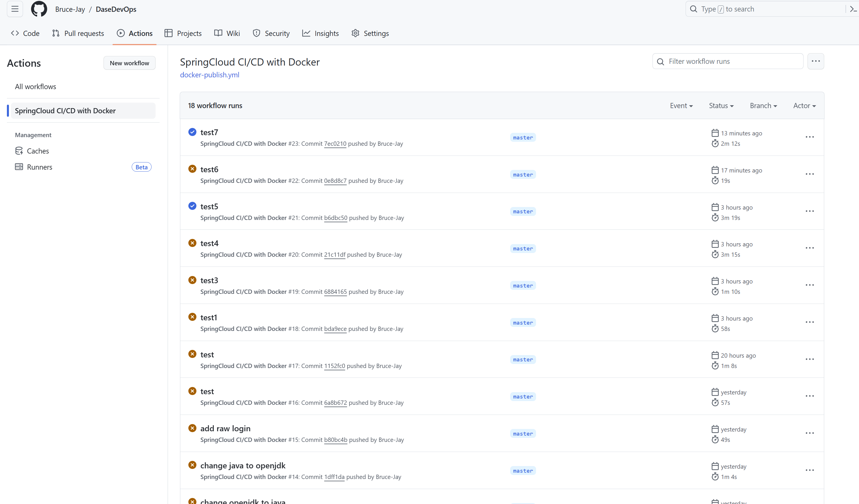This screenshot has height=504, width=859.
Task: Open the workflow options kebab menu
Action: coord(815,61)
